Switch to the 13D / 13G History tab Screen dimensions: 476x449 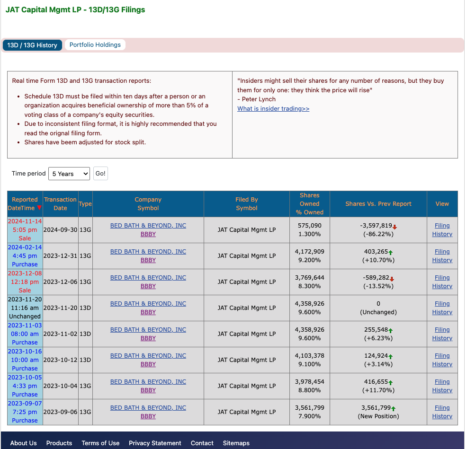click(32, 45)
